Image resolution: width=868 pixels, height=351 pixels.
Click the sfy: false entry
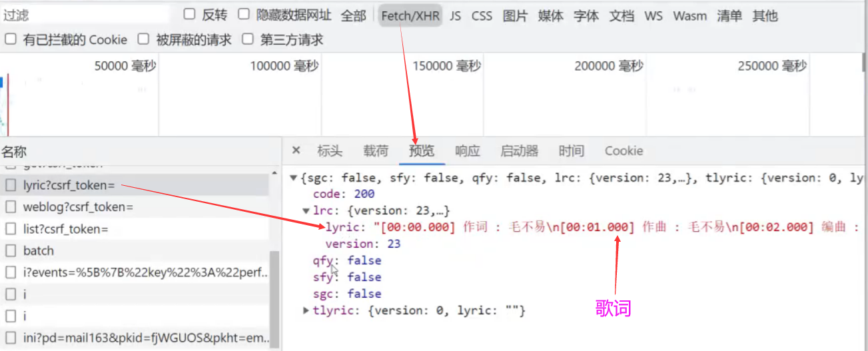tap(347, 277)
